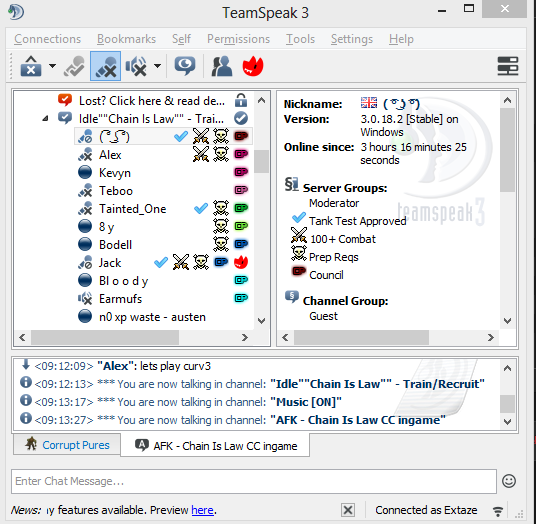Click the Enter Chat Message input field

pyautogui.click(x=254, y=481)
